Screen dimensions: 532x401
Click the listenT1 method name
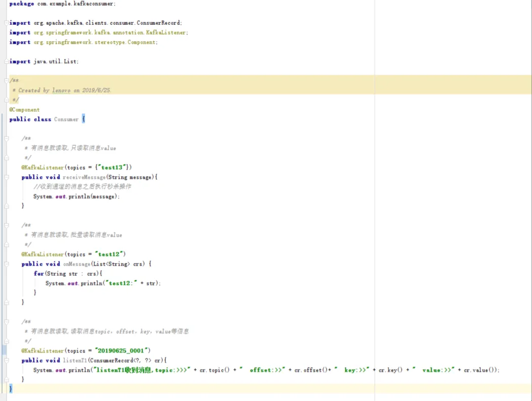point(75,360)
